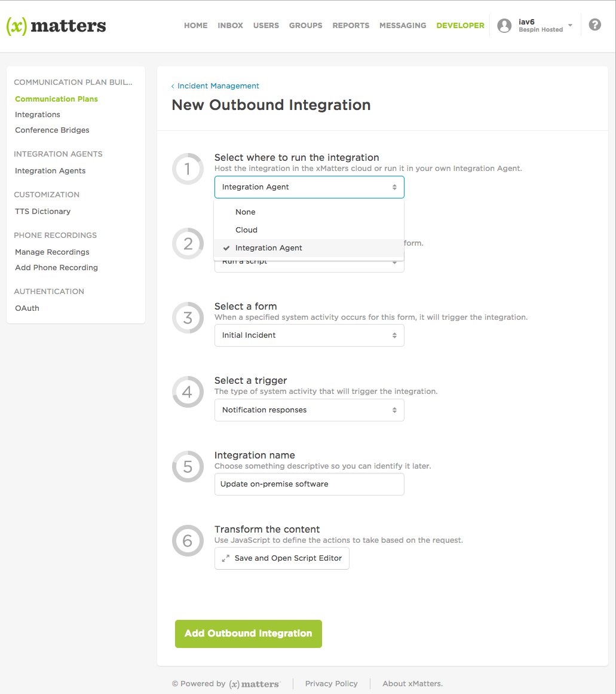Expand the iav6 user menu arrow
Screen dimensions: 616x694
coord(570,25)
